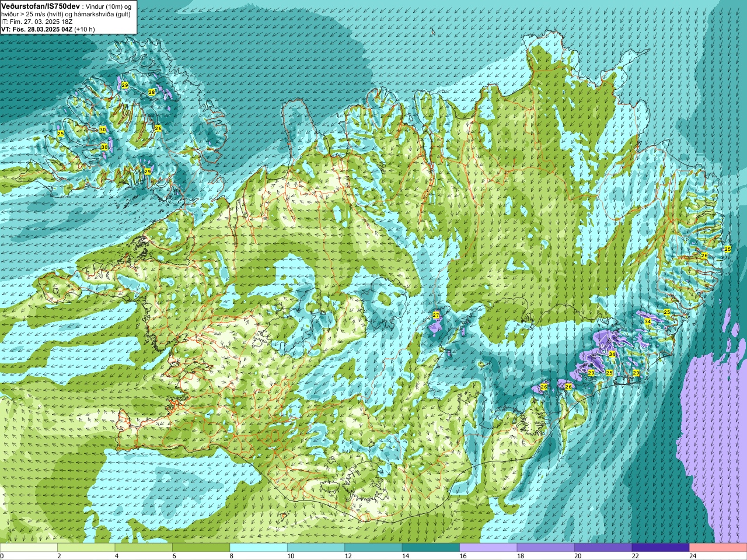747x560 pixels.
Task: Select the pale cream 0–2 legend swatch
Action: (29, 548)
